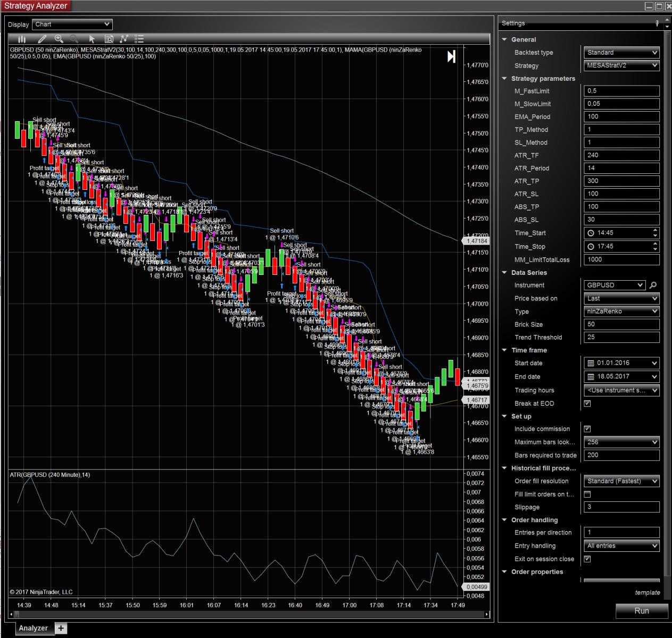Click price marker 1,47184 on axis
The height and width of the screenshot is (638, 672).
tap(477, 241)
